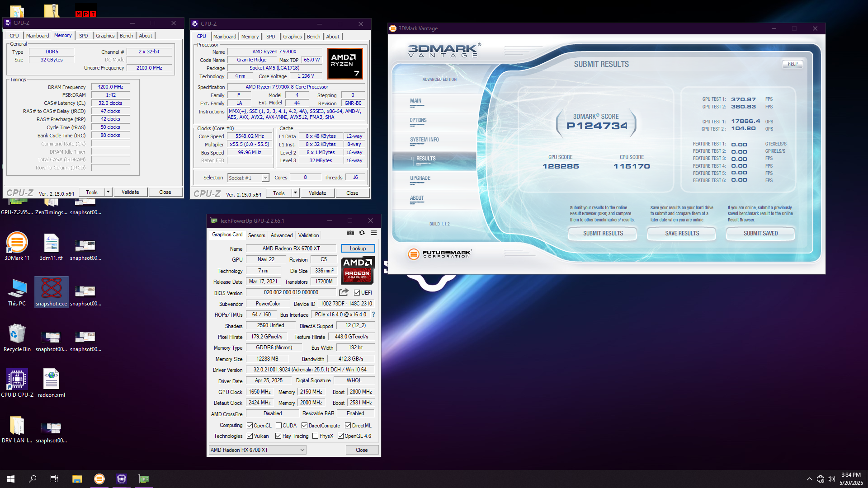Screen dimensions: 868x488
Task: Click the Bus Interface question mark icon
Action: click(x=373, y=314)
